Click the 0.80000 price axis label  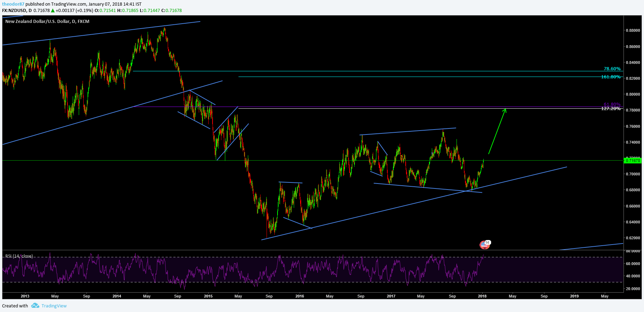[x=633, y=94]
